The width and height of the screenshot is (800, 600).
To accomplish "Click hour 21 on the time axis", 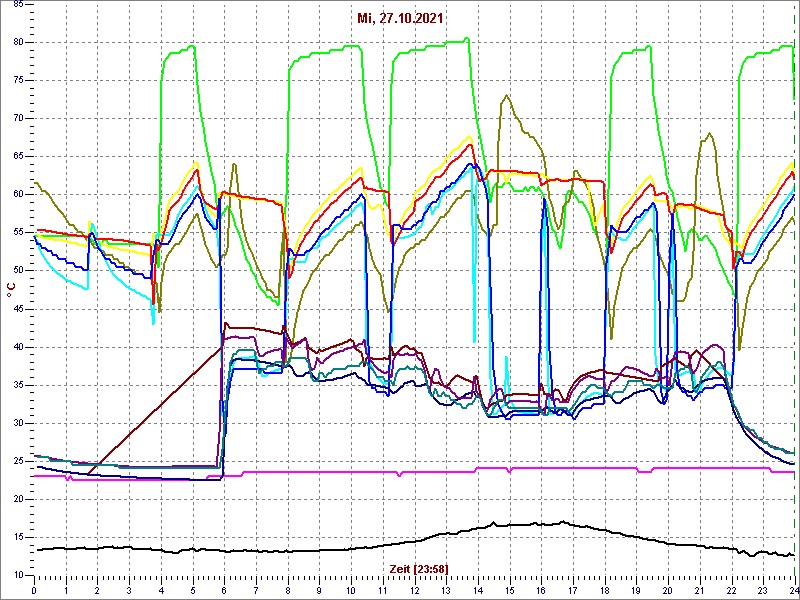I will click(699, 588).
